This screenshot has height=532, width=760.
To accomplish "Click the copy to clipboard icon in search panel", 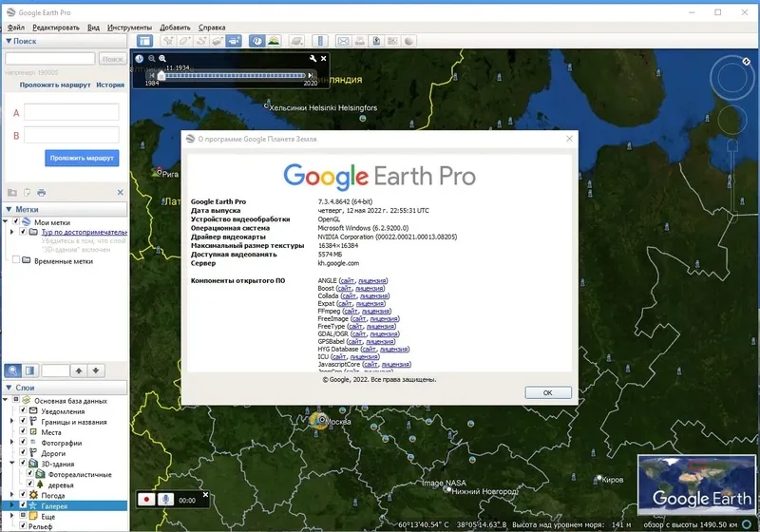I will [27, 192].
